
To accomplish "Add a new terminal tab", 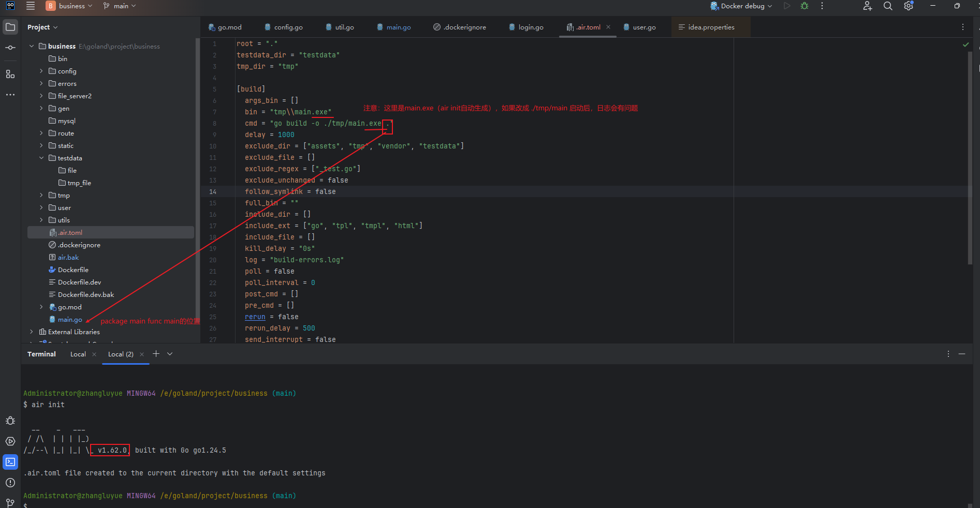I will point(156,354).
